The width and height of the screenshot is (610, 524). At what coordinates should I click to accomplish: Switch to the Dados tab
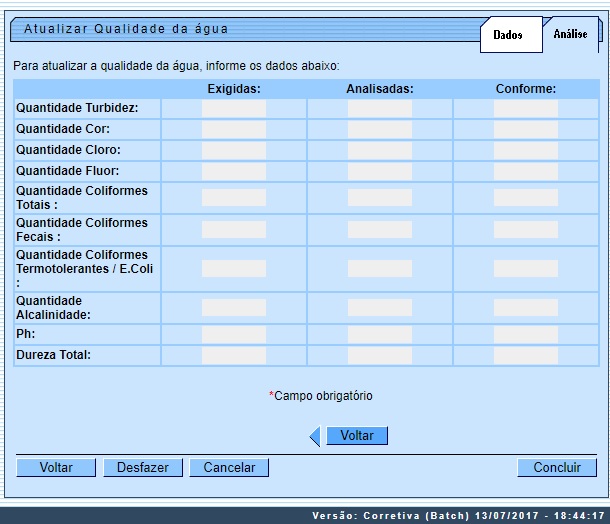tap(508, 35)
